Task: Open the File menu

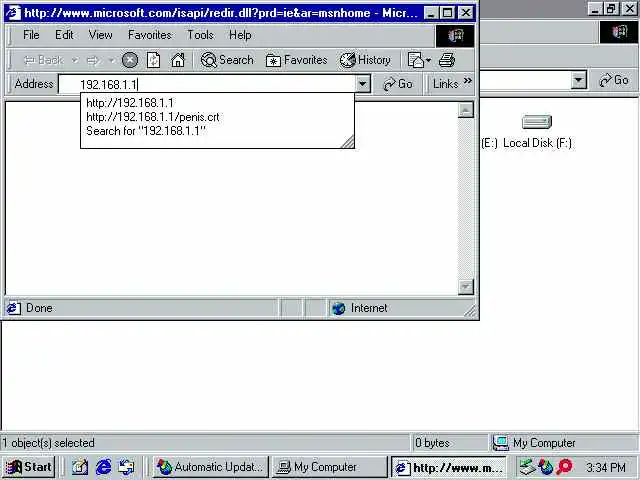Action: coord(31,35)
